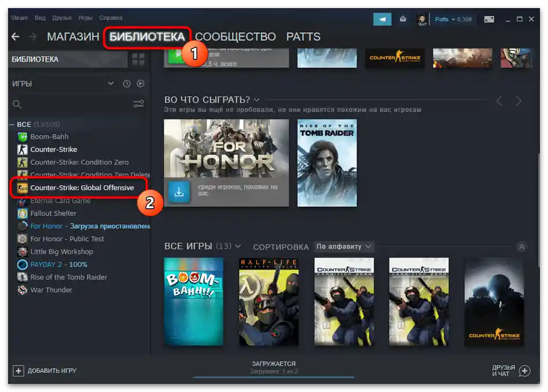The image size is (548, 392).
Task: Open advanced filter settings icon
Action: pos(138,104)
